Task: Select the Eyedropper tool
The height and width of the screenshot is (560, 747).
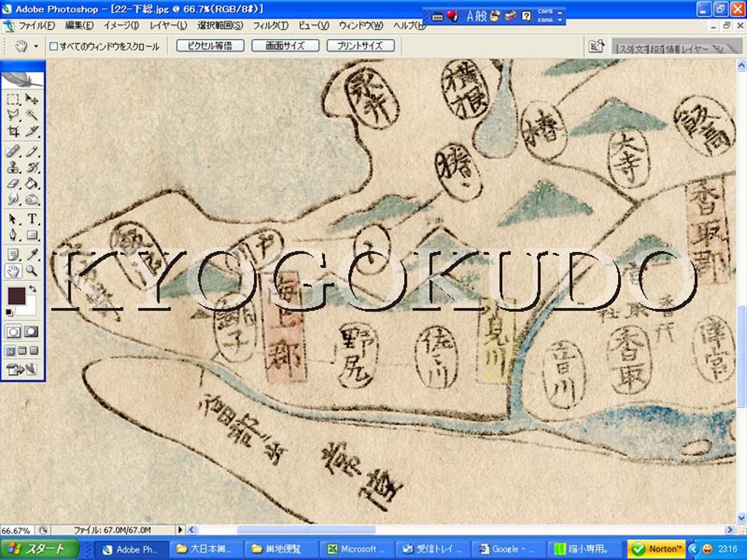Action: coord(31,255)
